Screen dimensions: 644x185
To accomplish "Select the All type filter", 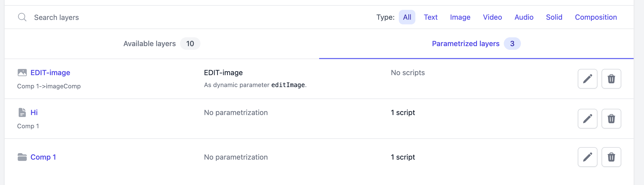I will [x=407, y=17].
